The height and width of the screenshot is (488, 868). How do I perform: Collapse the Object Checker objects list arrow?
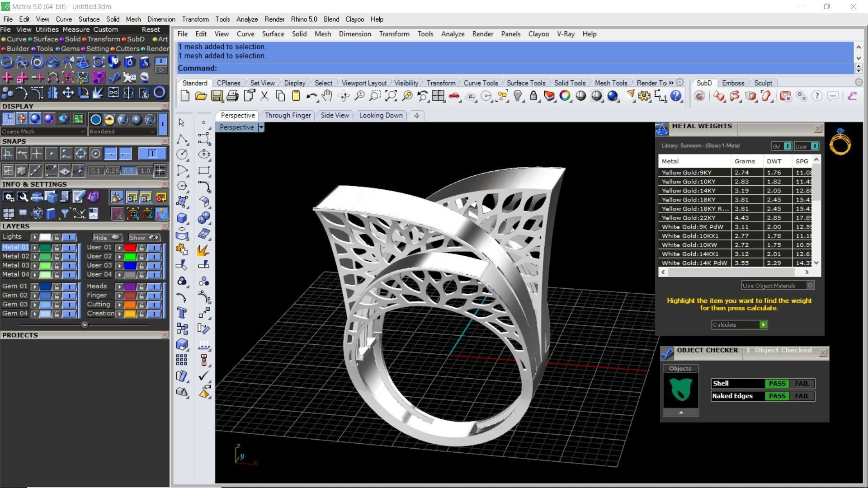(x=681, y=413)
